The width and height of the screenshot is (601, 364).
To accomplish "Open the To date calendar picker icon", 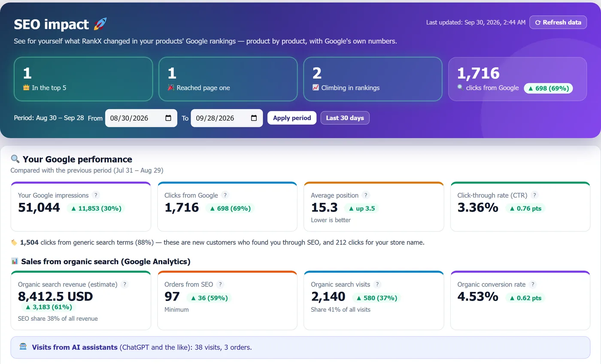I will 254,118.
